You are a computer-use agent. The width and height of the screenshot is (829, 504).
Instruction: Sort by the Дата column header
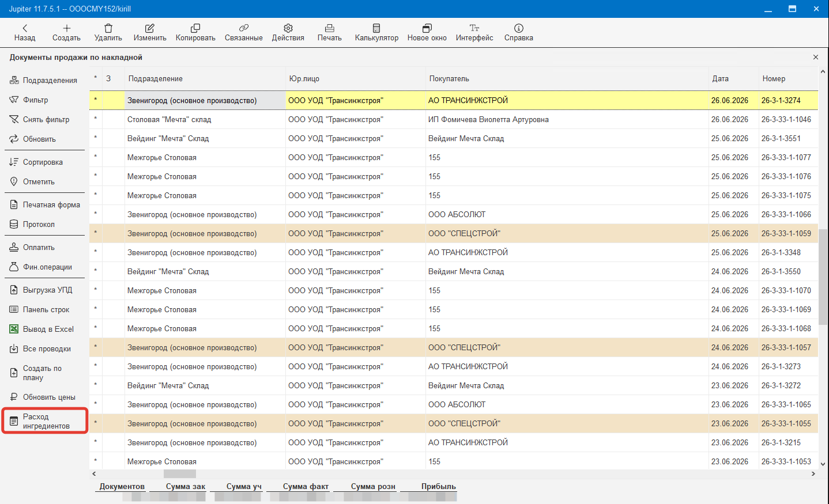pos(733,78)
